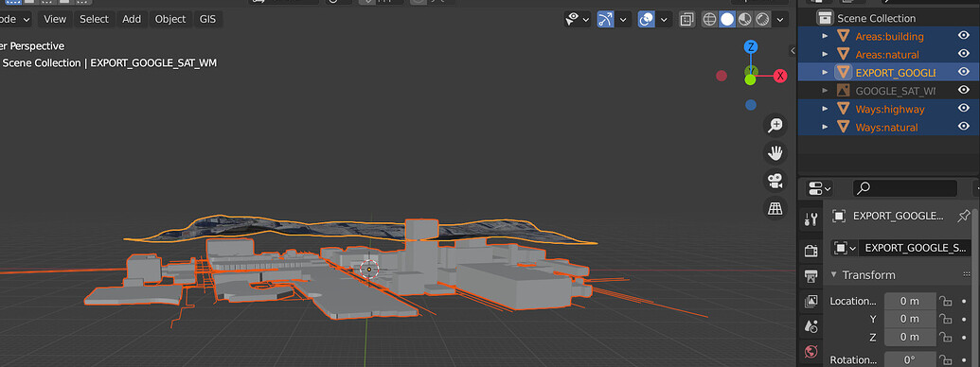Toggle pin icon in properties header

[x=964, y=216]
